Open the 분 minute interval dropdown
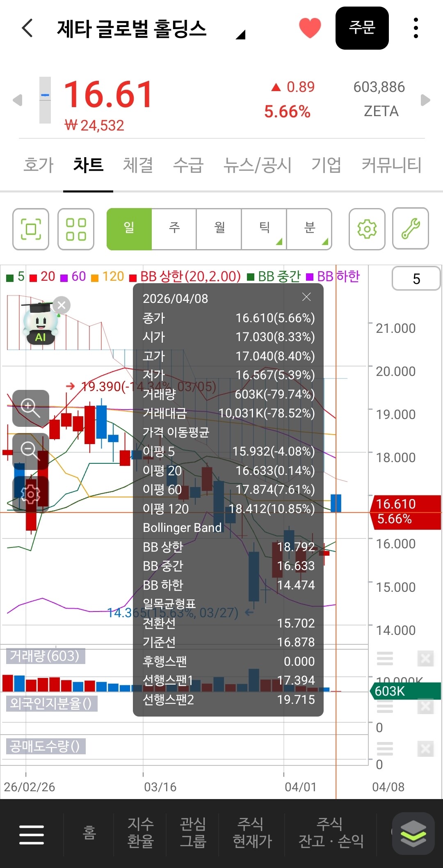The image size is (443, 868). 309,229
